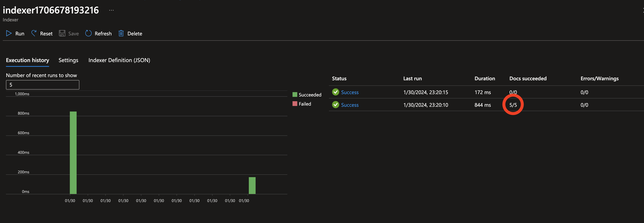Click the Run play icon
This screenshot has width=644, height=223.
click(x=9, y=33)
